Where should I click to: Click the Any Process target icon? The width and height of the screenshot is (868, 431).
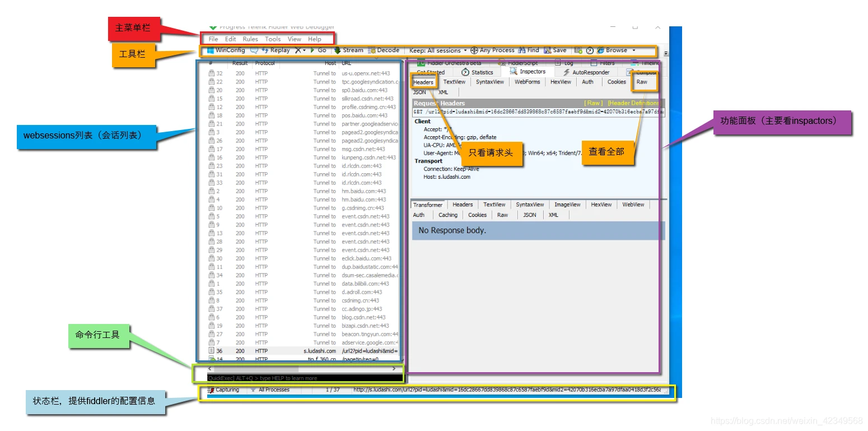tap(474, 50)
